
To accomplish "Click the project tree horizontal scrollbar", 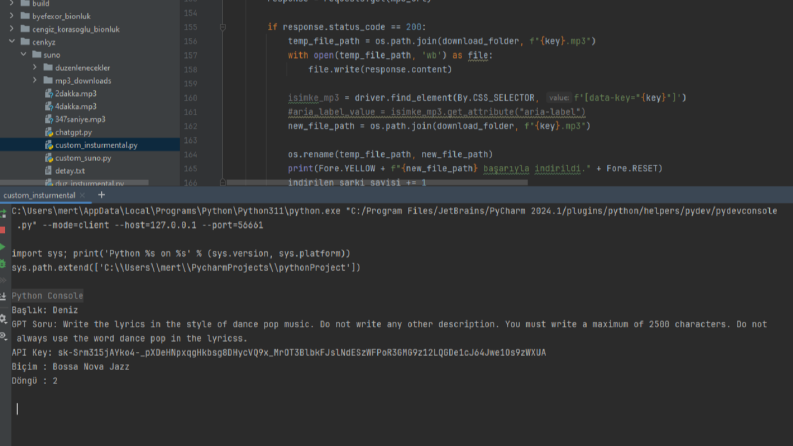I will [x=74, y=183].
